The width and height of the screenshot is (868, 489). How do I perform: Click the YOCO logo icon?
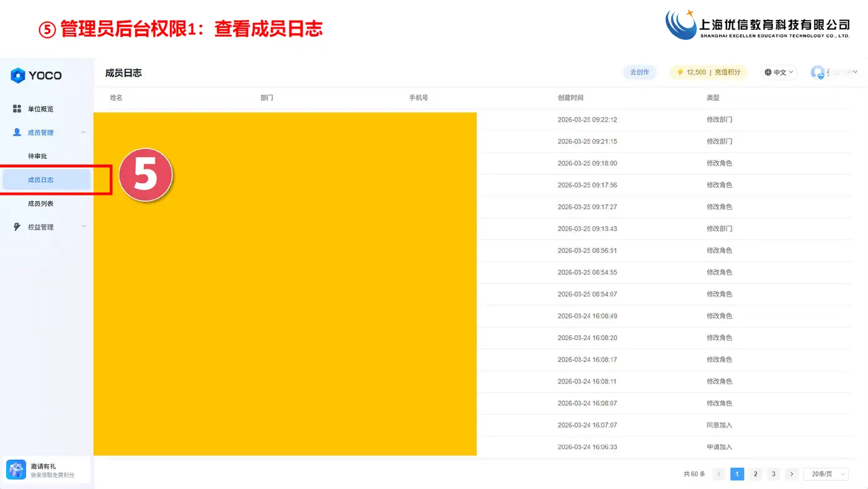(x=18, y=76)
